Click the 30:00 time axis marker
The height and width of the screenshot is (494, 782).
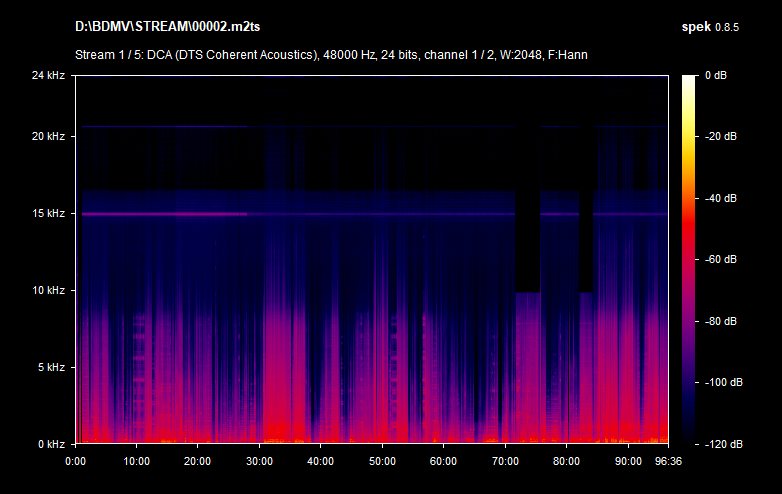click(259, 461)
